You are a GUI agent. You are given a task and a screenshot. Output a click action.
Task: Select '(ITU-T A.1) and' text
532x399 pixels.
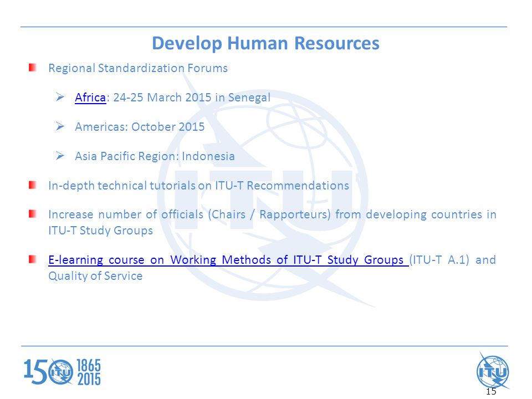(453, 260)
